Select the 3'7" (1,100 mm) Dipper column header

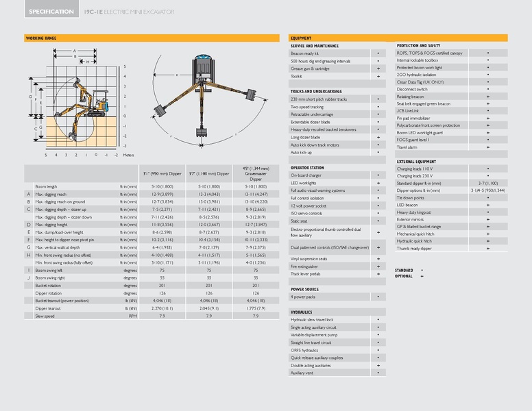tap(209, 173)
